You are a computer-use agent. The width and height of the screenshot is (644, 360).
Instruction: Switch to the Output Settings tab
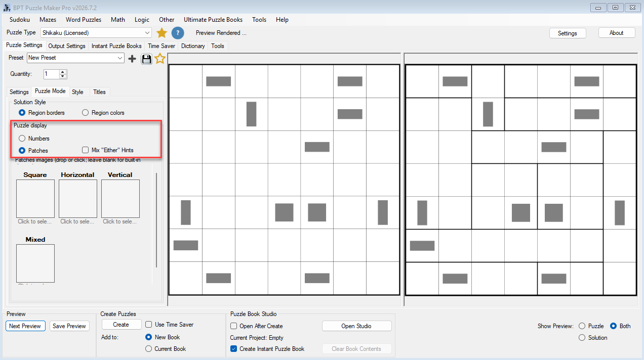67,46
